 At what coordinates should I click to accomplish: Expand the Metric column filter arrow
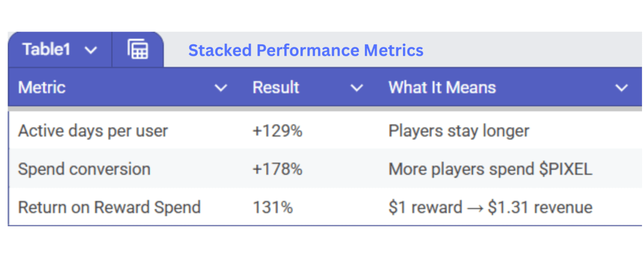(220, 88)
